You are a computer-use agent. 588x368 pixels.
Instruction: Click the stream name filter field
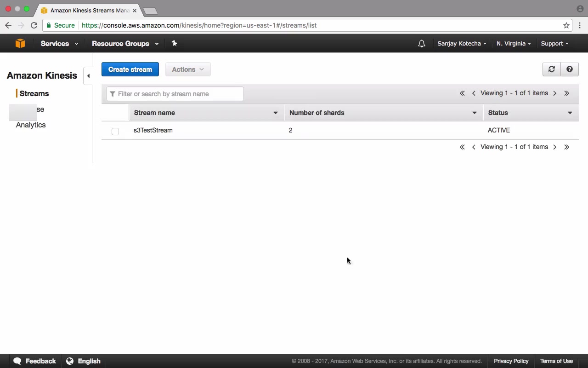click(175, 94)
